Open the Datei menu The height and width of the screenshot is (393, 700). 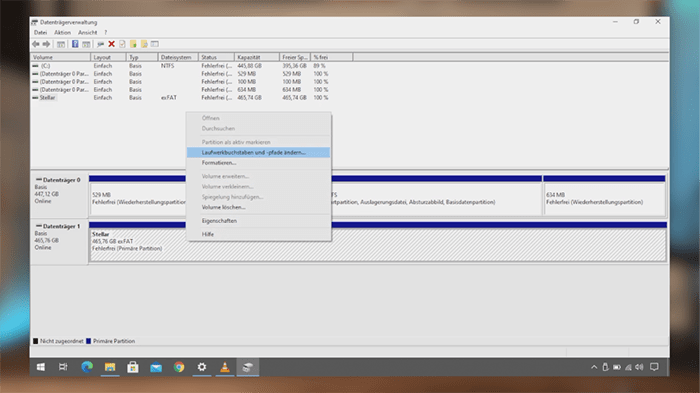[40, 33]
